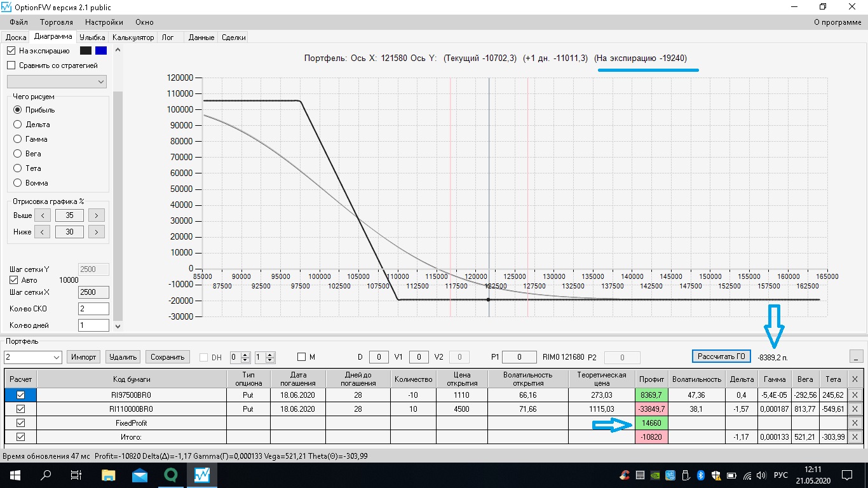Click the blue color swatch

click(101, 51)
